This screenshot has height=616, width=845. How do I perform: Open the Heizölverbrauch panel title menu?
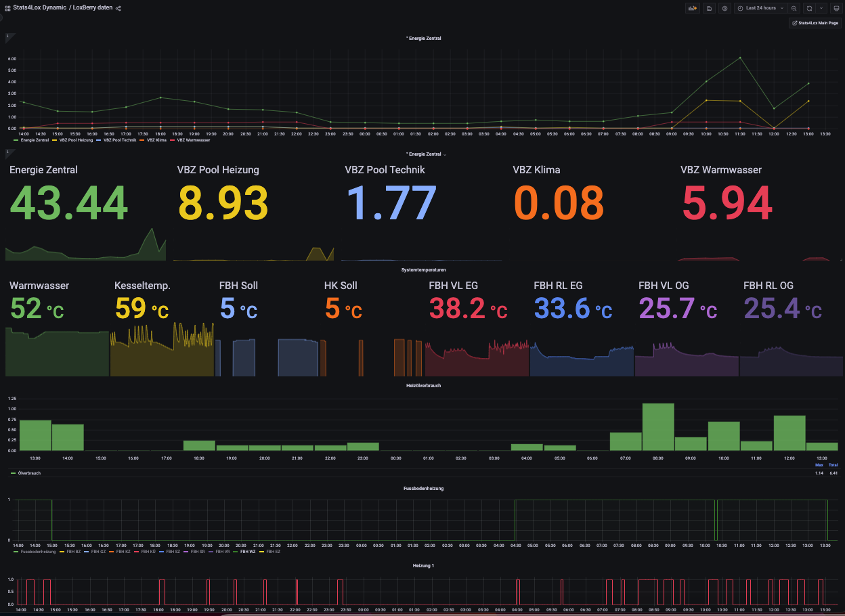tap(423, 385)
